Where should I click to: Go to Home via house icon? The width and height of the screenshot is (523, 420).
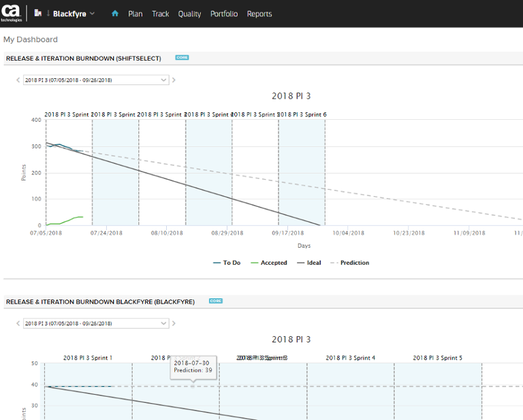115,14
